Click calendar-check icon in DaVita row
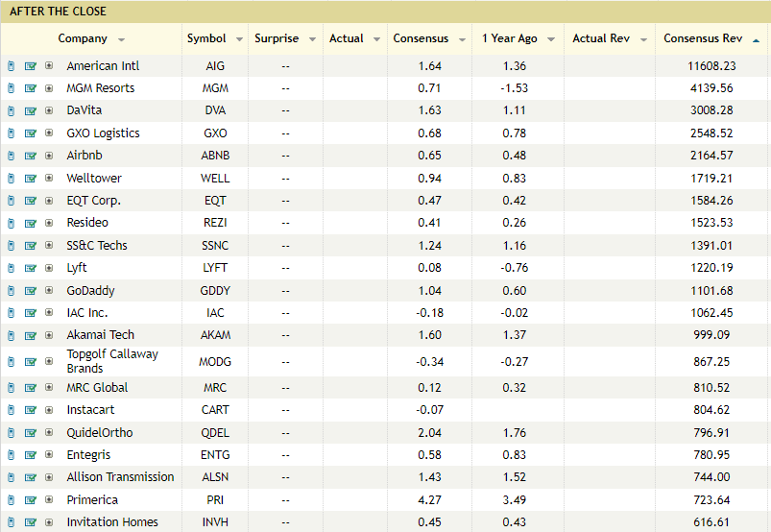This screenshot has height=532, width=771. pyautogui.click(x=31, y=110)
